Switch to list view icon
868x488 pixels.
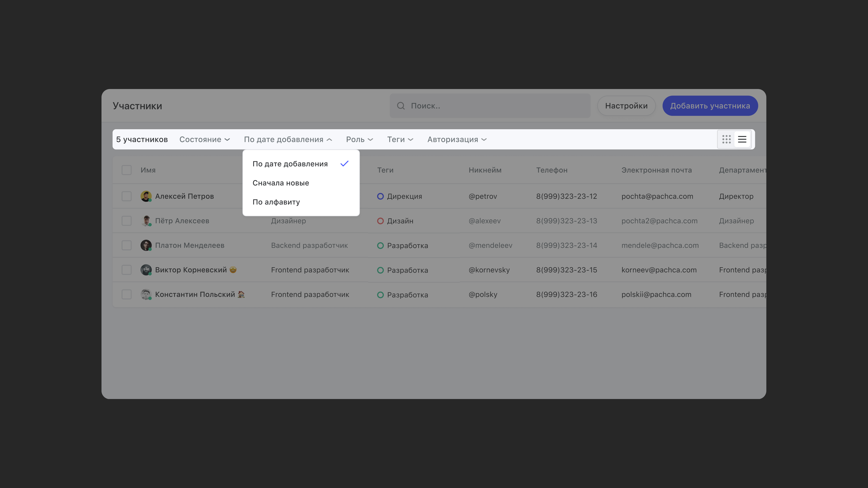click(x=742, y=139)
